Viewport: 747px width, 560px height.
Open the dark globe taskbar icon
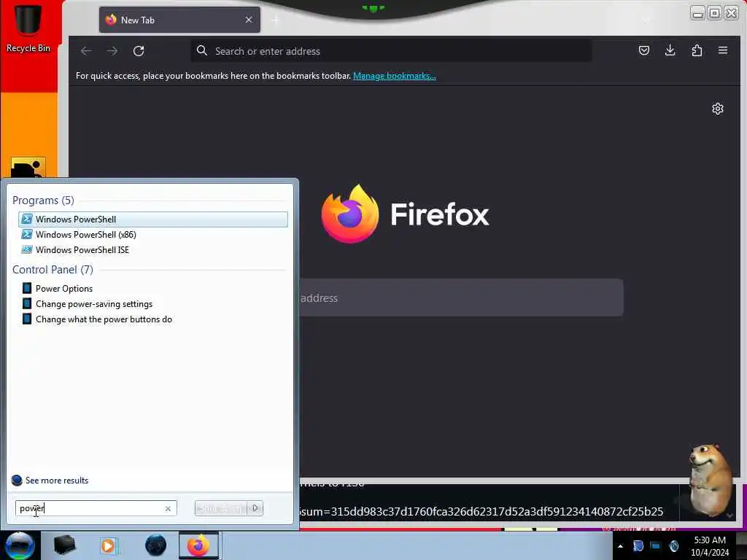point(156,545)
